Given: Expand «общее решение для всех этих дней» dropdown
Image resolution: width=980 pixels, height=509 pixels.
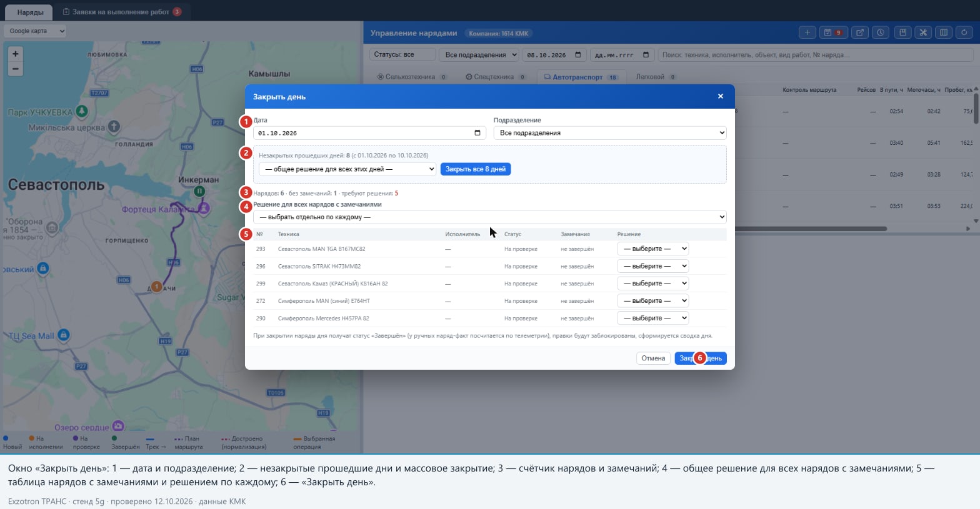Looking at the screenshot, I should click(x=347, y=169).
